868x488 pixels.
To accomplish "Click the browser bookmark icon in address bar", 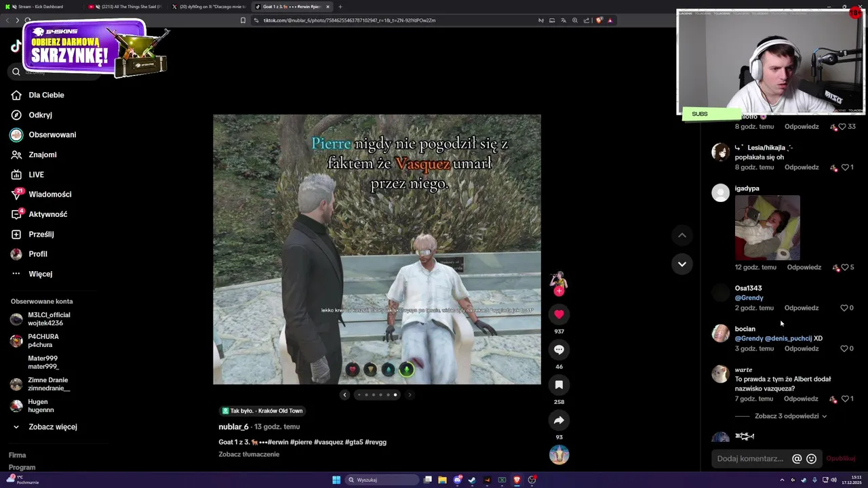I will pos(243,20).
